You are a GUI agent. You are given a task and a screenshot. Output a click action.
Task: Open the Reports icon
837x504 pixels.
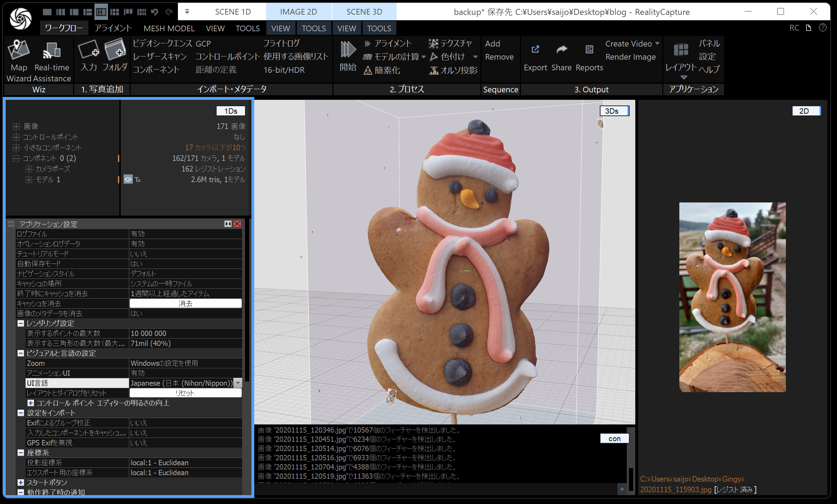click(589, 50)
